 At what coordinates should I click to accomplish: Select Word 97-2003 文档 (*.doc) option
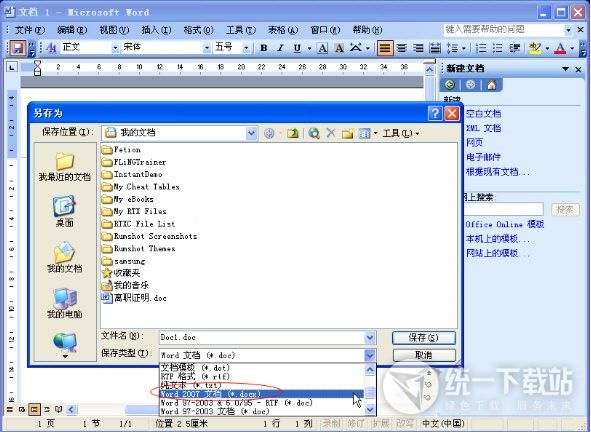(262, 411)
